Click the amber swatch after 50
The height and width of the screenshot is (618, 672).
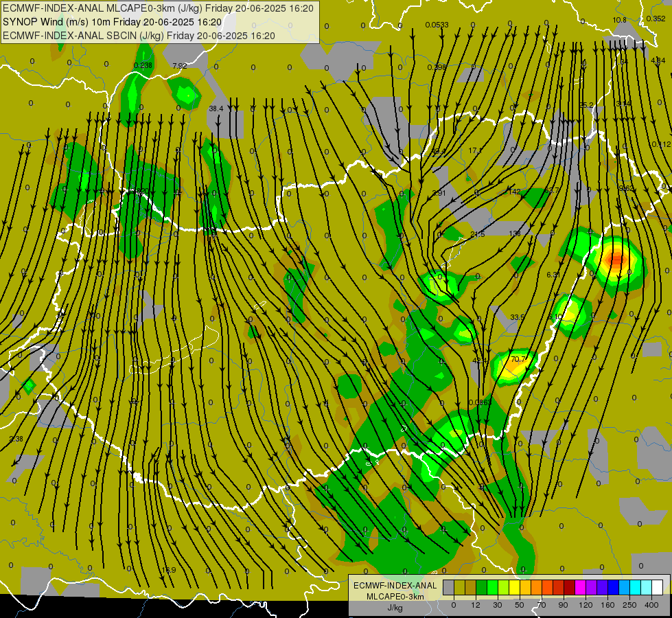(x=525, y=587)
